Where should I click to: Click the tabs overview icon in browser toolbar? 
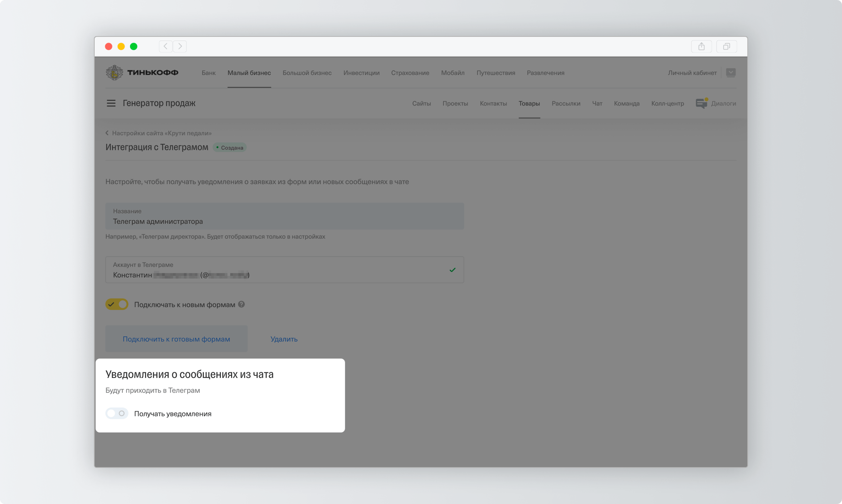[726, 46]
